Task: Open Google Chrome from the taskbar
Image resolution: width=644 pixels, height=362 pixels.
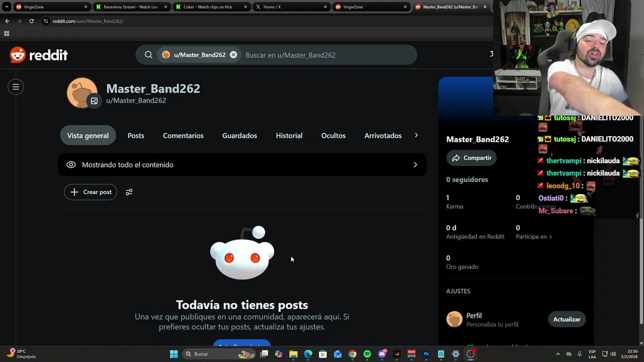Action: 352,354
